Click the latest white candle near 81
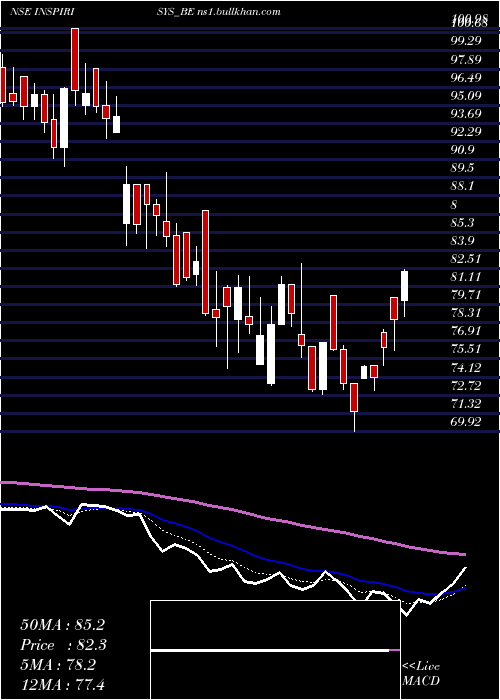 405,286
